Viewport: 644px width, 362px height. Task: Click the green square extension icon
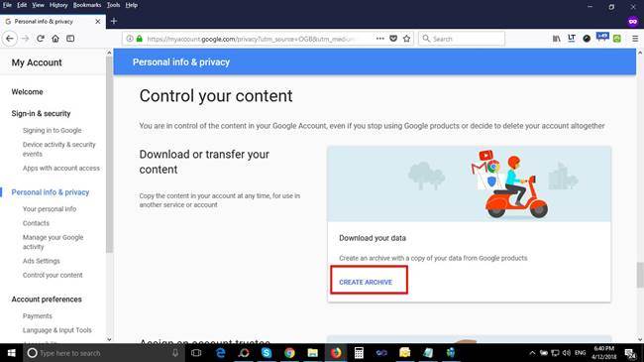tap(617, 39)
